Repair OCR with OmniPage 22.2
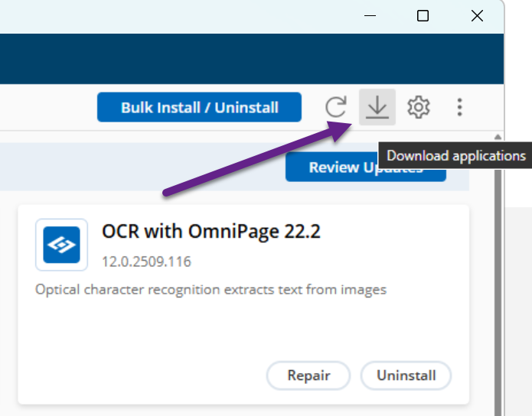The image size is (532, 416). click(x=308, y=375)
